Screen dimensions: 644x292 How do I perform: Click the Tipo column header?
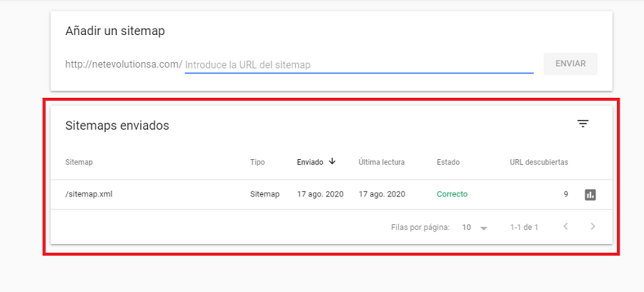[257, 162]
